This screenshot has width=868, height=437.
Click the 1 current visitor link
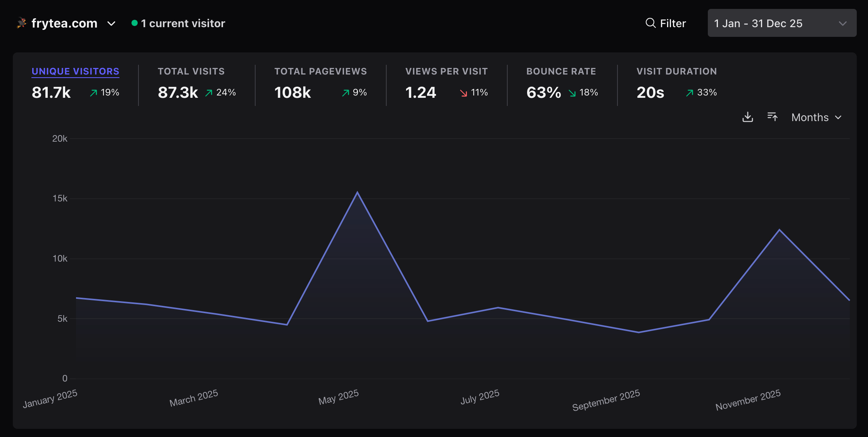coord(183,24)
